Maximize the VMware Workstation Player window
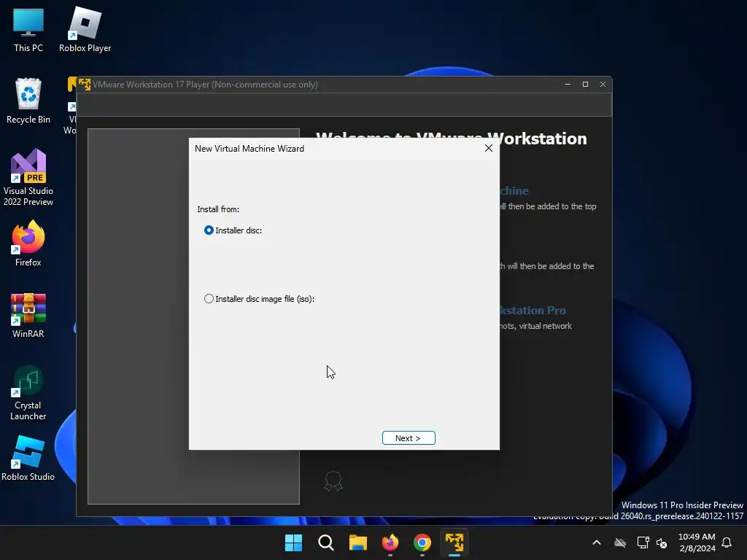 point(585,85)
